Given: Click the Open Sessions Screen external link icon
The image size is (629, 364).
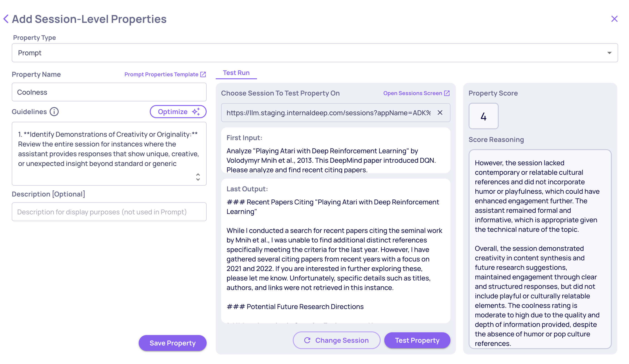Looking at the screenshot, I should click(x=447, y=93).
